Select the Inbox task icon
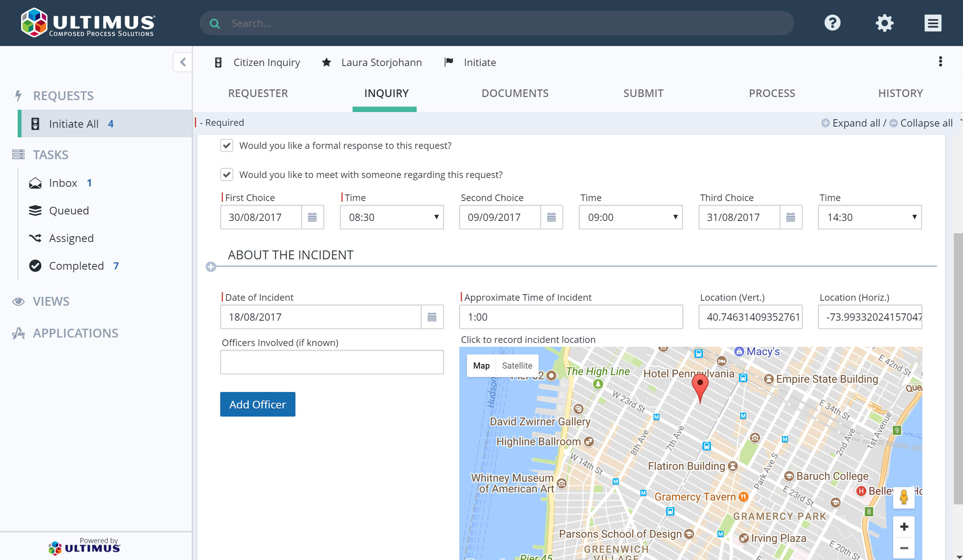The image size is (963, 560). (36, 183)
